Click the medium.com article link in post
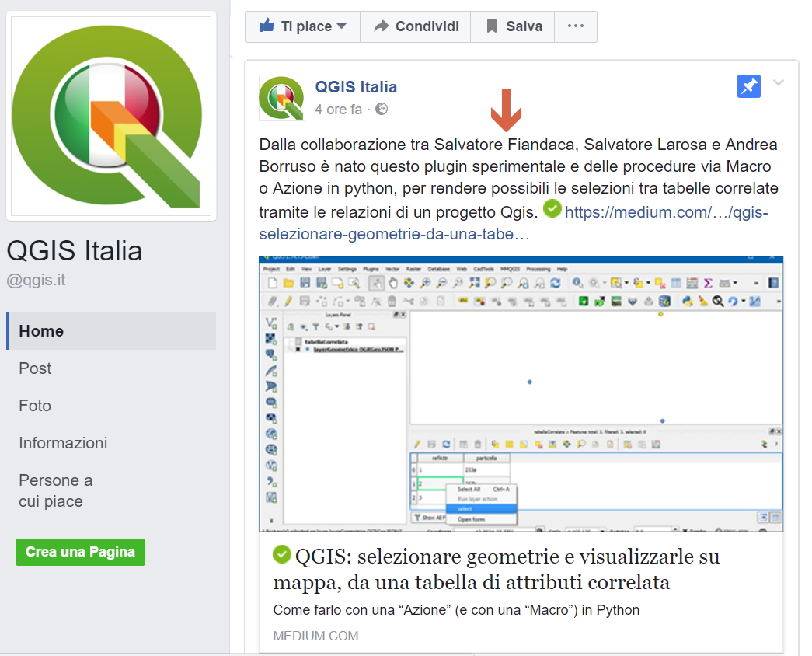Image resolution: width=812 pixels, height=656 pixels. (666, 212)
